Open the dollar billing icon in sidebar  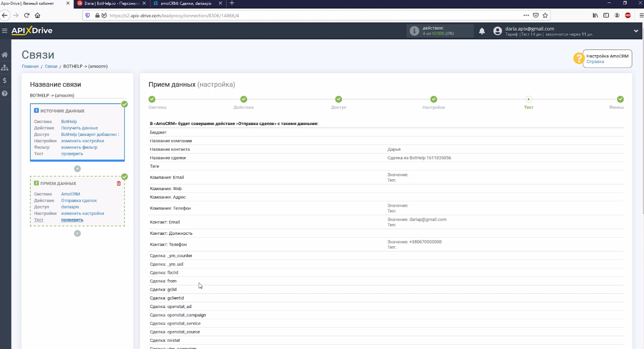pos(5,81)
